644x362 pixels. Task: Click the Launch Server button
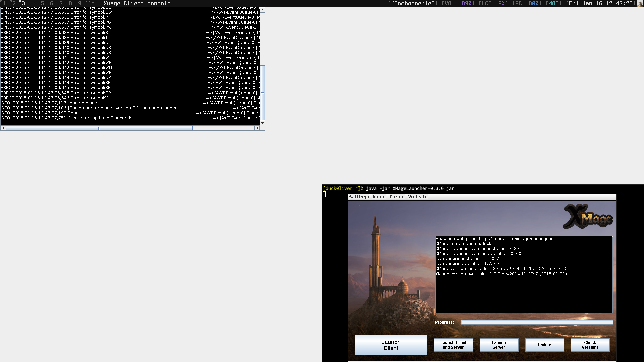point(499,345)
